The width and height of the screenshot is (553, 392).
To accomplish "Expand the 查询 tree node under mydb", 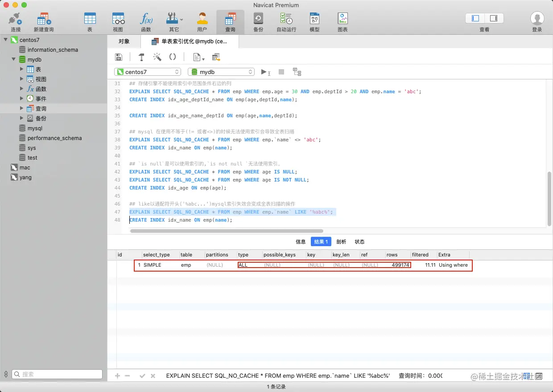I will point(22,108).
